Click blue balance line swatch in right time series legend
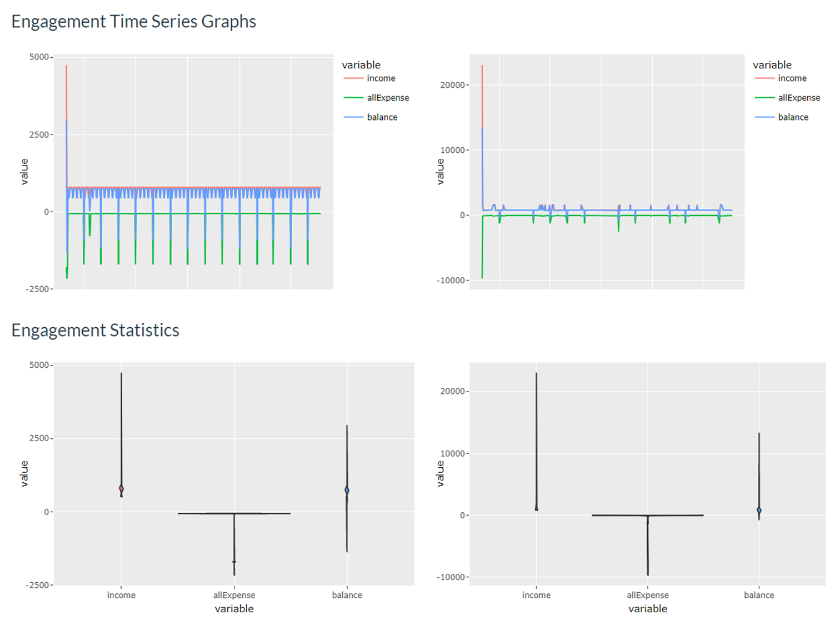Image resolution: width=840 pixels, height=625 pixels. 764,117
